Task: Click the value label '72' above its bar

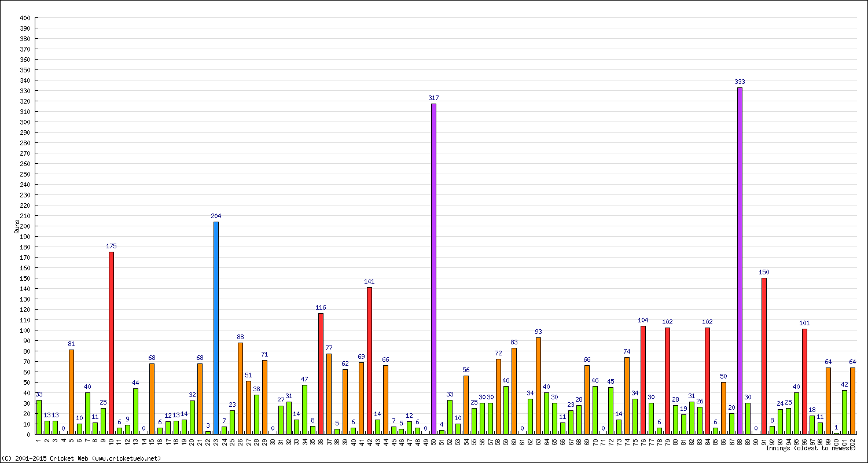Action: coord(498,353)
